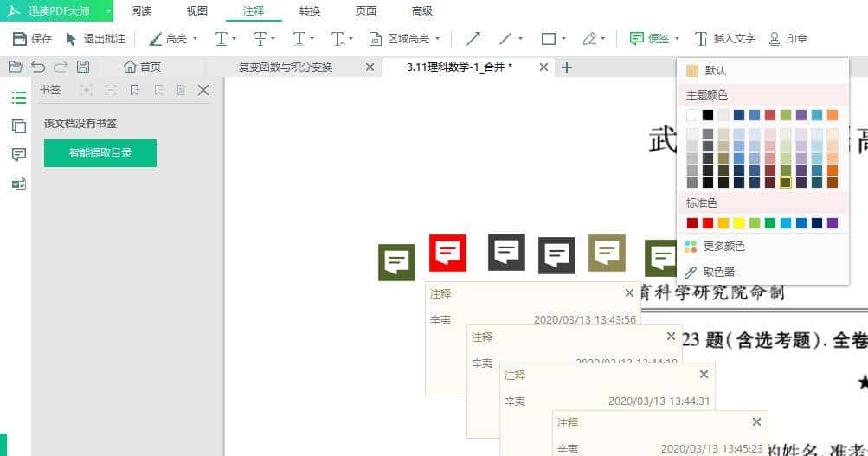Expand the strikethrough T tool dropdown arrow

point(273,39)
